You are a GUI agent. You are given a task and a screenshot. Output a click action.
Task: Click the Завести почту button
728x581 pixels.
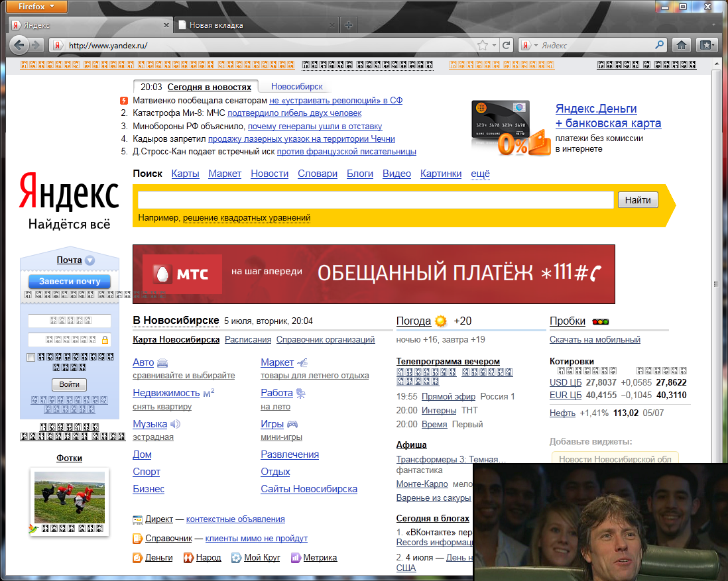[70, 282]
